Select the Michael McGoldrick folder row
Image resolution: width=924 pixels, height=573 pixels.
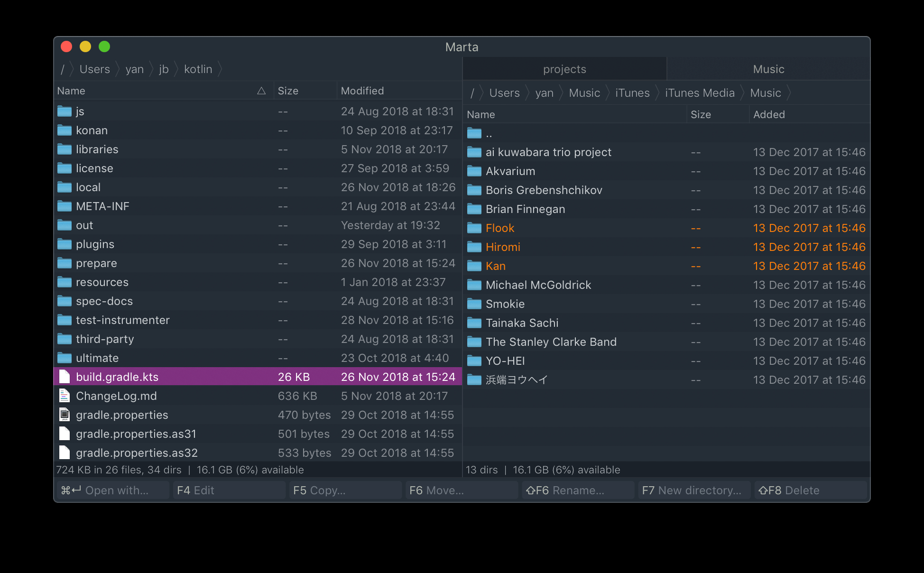(x=666, y=285)
